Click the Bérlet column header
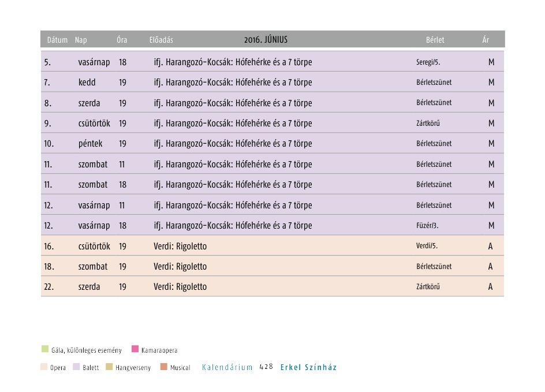 click(435, 40)
